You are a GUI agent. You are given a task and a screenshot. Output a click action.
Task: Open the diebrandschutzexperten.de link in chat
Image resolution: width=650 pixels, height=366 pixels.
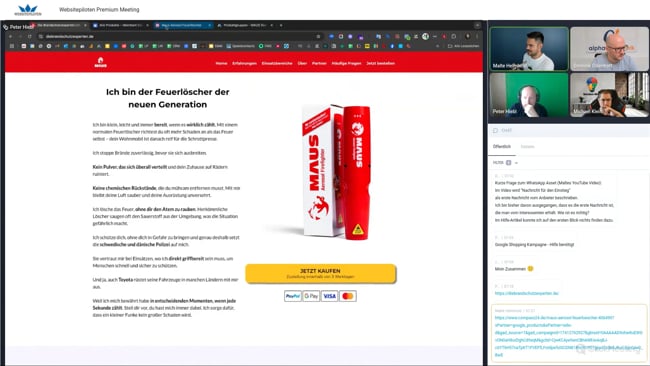pos(526,293)
